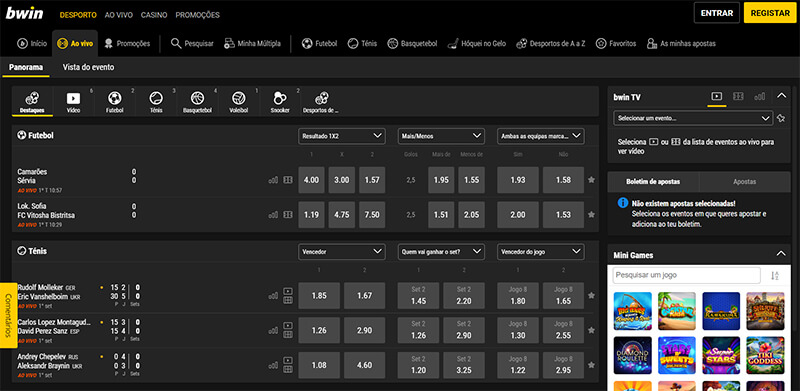The height and width of the screenshot is (391, 800).
Task: Collapse the bwin TV panel
Action: 781,95
